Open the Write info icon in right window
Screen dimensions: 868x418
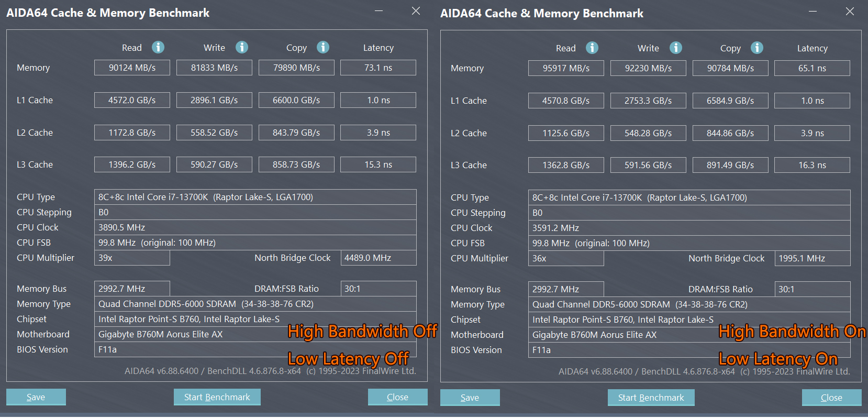point(676,48)
